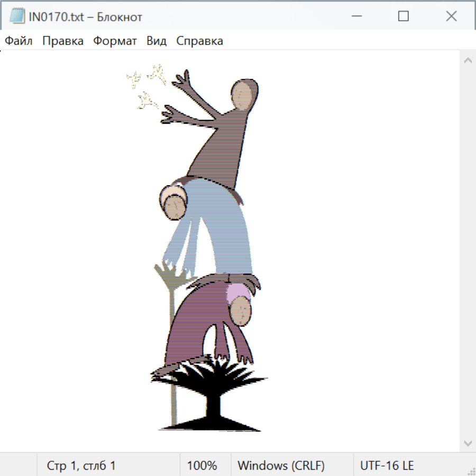Screen dimensions: 476x476
Task: Click the Notepad icon in the title bar
Action: (17, 16)
